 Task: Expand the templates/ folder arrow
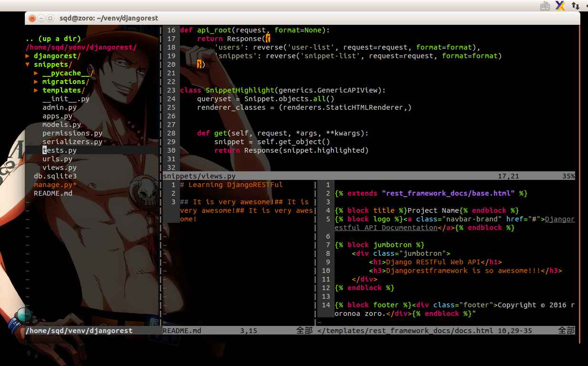[36, 90]
